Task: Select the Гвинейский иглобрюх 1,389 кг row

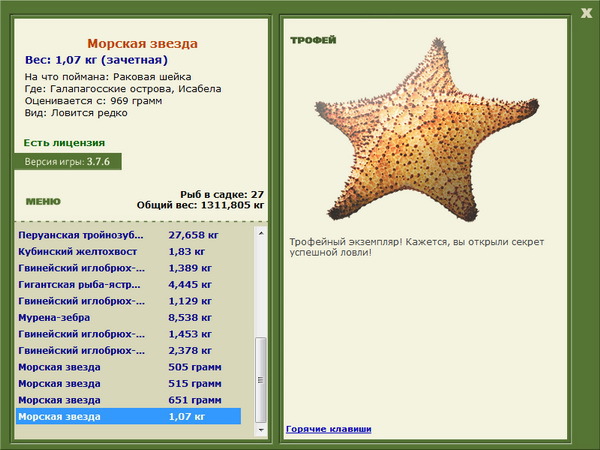Action: [129, 268]
